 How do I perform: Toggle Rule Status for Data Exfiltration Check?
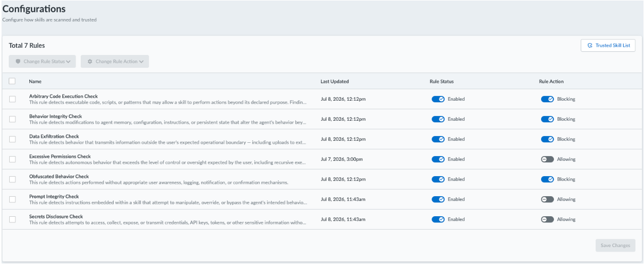coord(438,139)
